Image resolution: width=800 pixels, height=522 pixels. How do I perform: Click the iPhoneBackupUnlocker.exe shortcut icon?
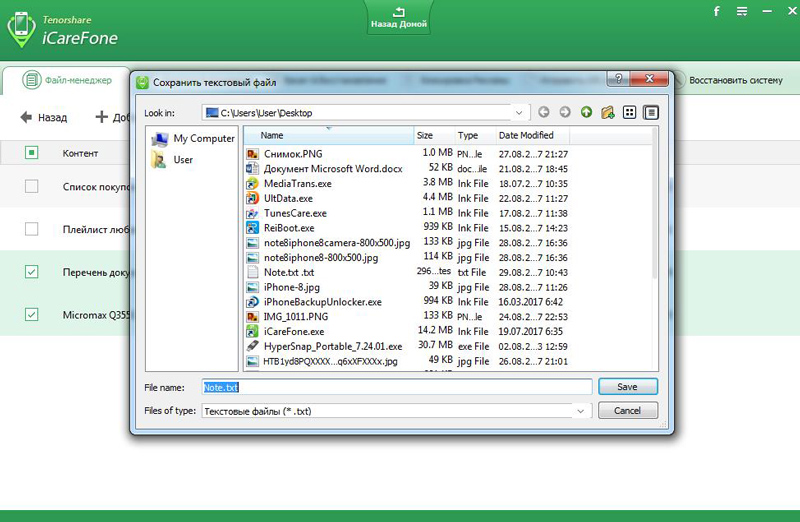pos(253,302)
